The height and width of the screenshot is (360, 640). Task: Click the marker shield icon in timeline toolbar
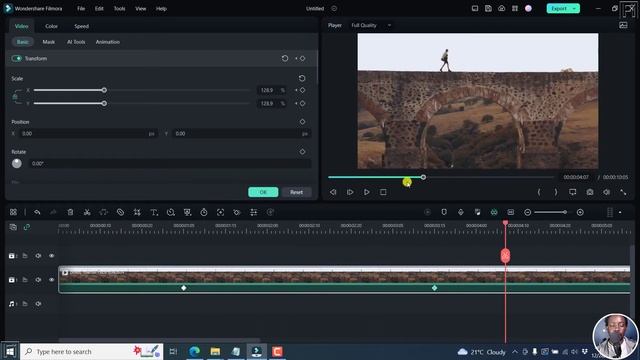(444, 212)
